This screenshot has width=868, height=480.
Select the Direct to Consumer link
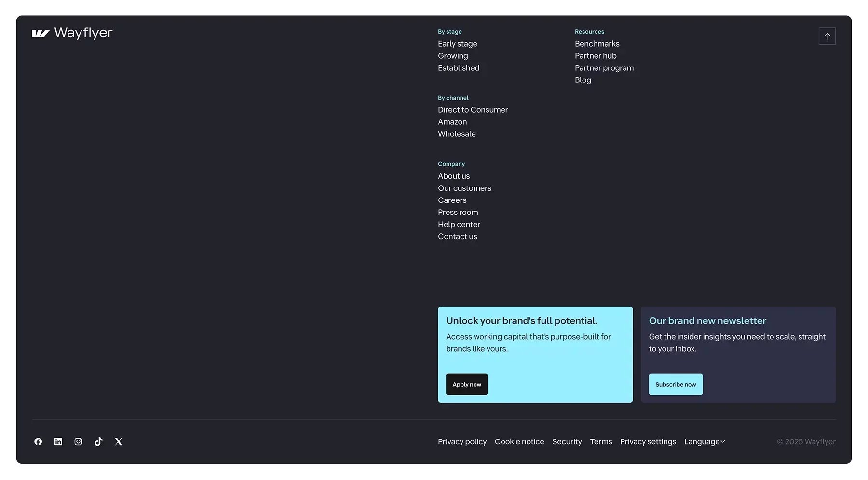point(473,110)
